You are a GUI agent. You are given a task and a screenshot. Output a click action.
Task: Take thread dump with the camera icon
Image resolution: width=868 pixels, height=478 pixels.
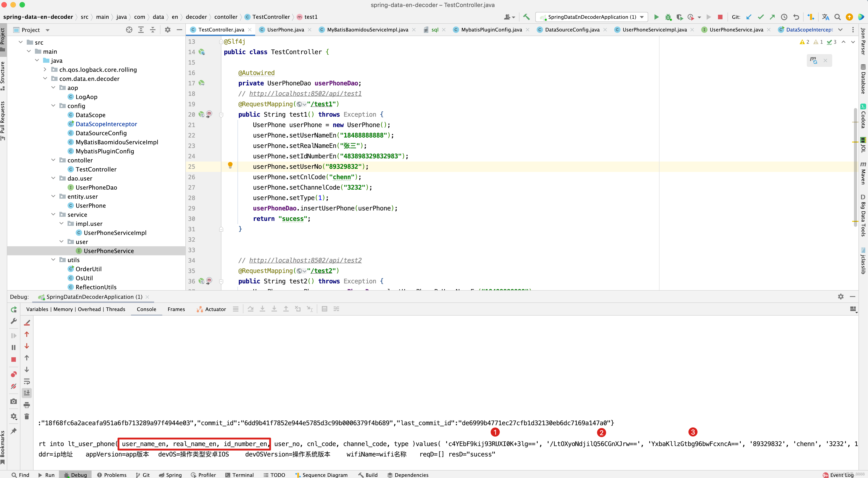tap(14, 401)
